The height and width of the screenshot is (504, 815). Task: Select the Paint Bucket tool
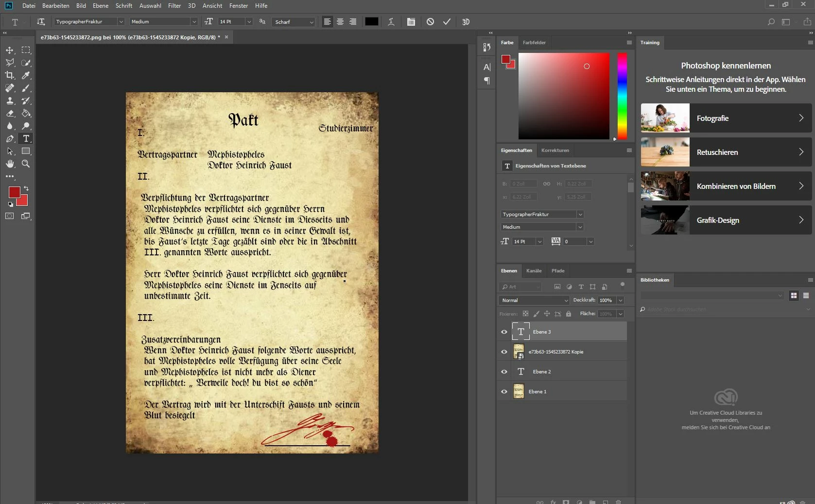pyautogui.click(x=26, y=113)
